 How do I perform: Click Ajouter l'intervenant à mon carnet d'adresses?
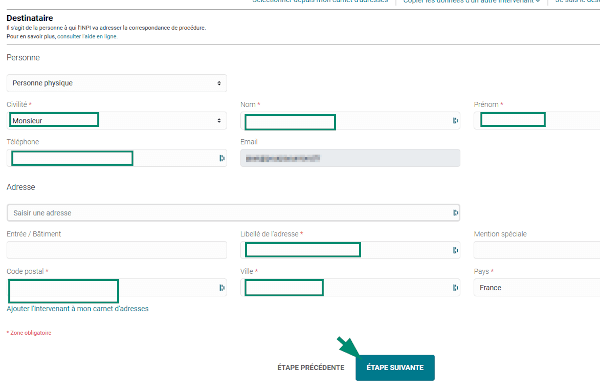click(77, 309)
